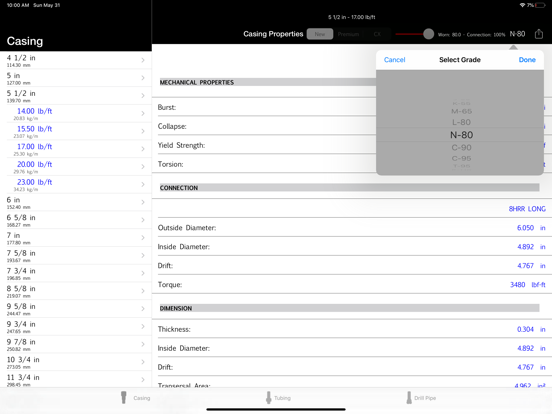Viewport: 552px width, 414px height.
Task: Collapse the 5 1/2 in casing size
Action: point(76,96)
